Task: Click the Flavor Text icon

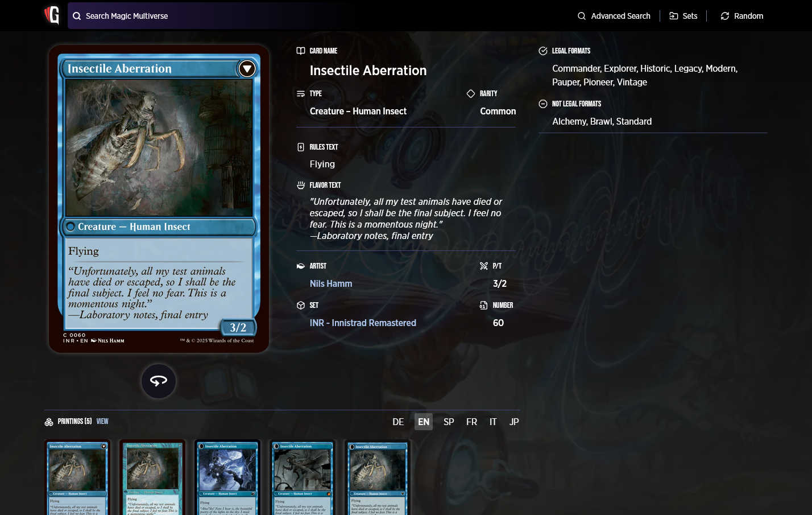Action: pyautogui.click(x=300, y=185)
